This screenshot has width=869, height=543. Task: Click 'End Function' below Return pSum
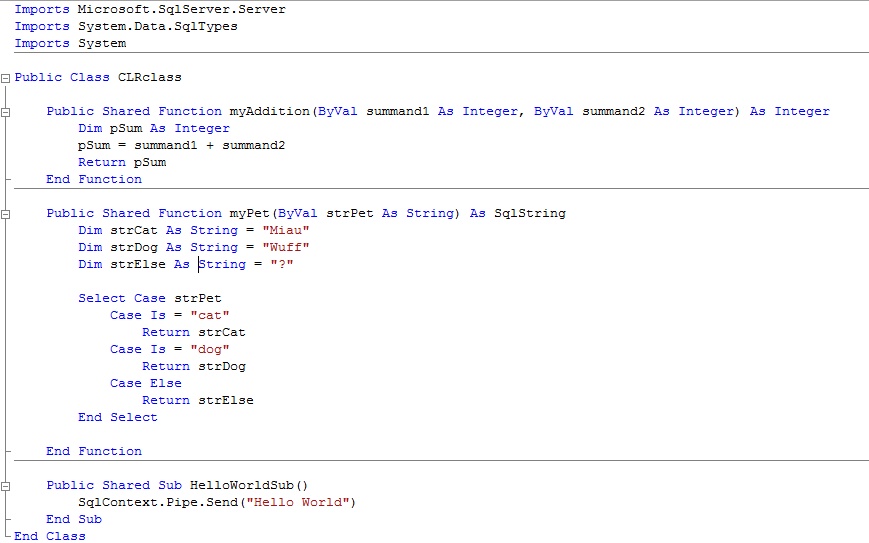(x=94, y=180)
